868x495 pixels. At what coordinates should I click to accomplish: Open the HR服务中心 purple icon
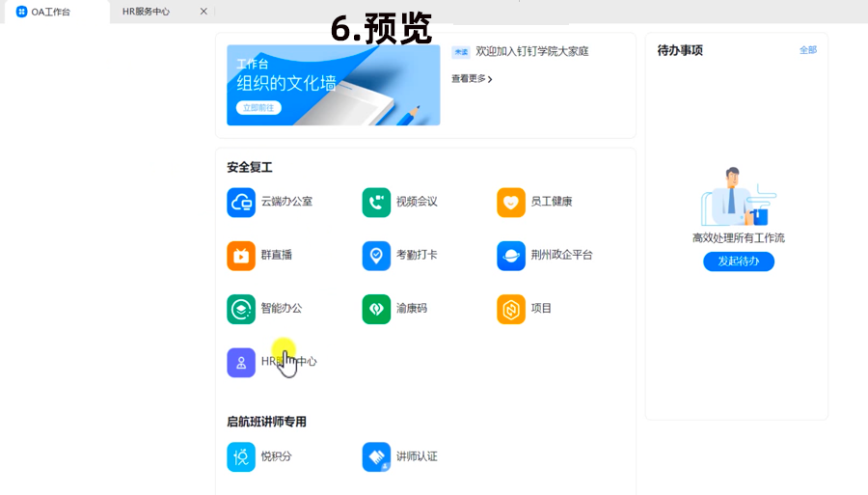coord(241,362)
